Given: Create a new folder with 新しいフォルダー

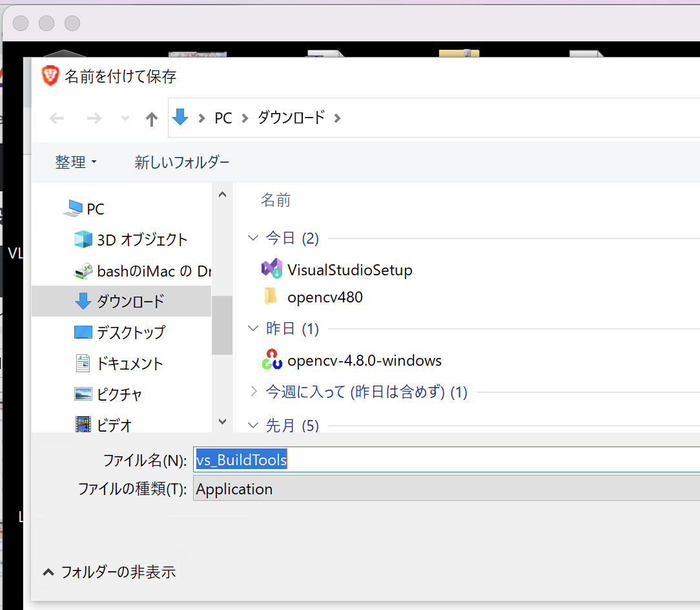Looking at the screenshot, I should point(182,162).
